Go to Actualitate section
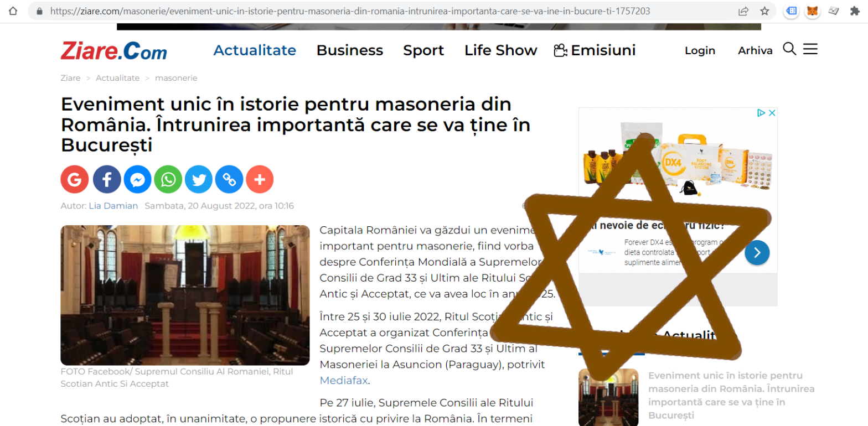Viewport: 868px width, 426px height. click(x=255, y=50)
